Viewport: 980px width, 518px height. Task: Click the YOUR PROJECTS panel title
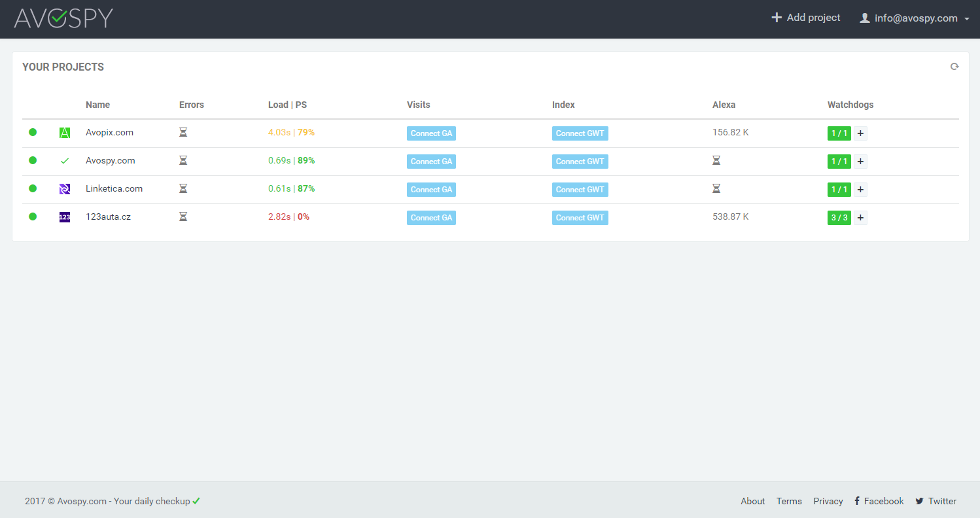pos(63,67)
